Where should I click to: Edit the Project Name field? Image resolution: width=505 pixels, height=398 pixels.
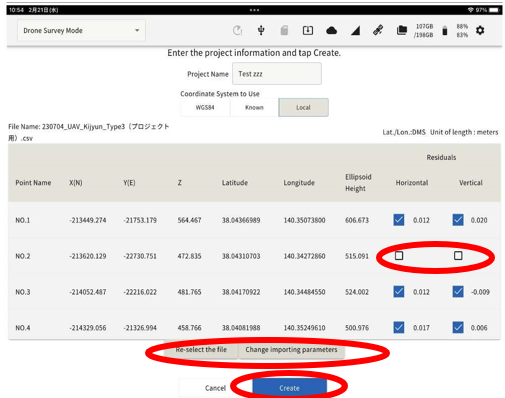coord(277,74)
